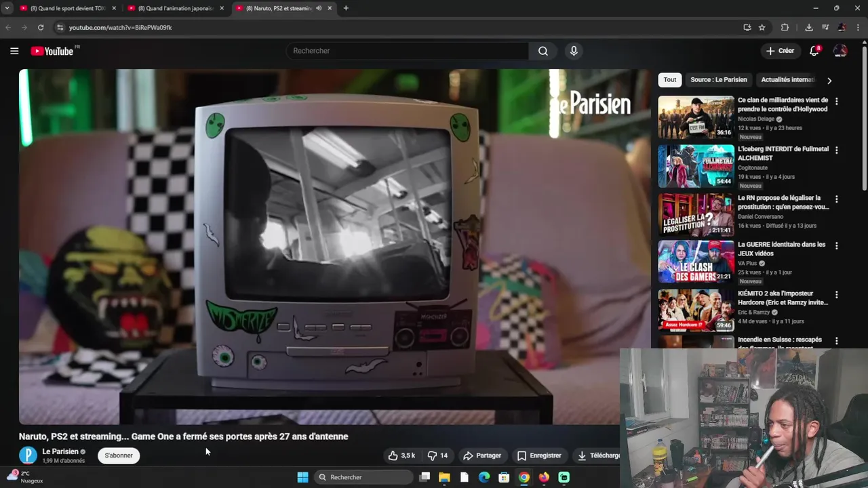Open options for Fullmetal Alchemist video

[836, 150]
